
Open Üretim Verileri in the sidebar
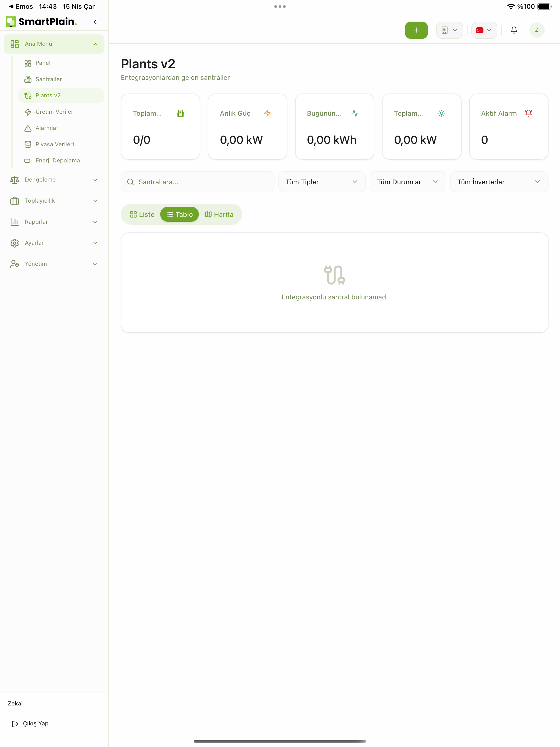pos(61,112)
